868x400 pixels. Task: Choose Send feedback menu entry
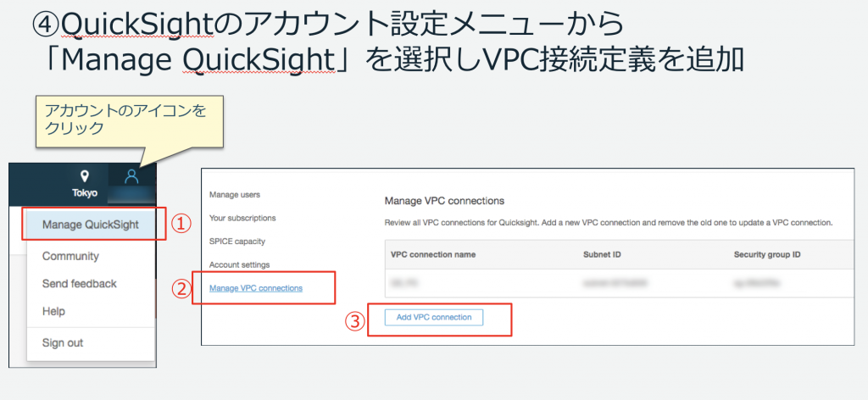[79, 284]
